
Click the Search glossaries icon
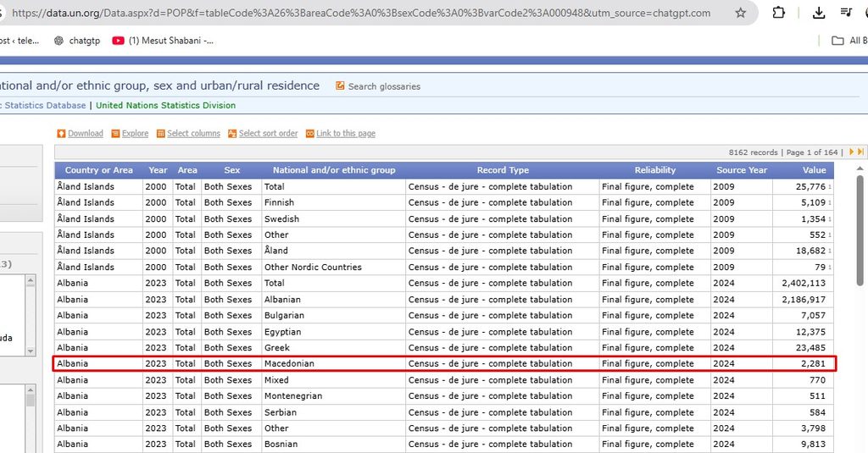click(340, 86)
